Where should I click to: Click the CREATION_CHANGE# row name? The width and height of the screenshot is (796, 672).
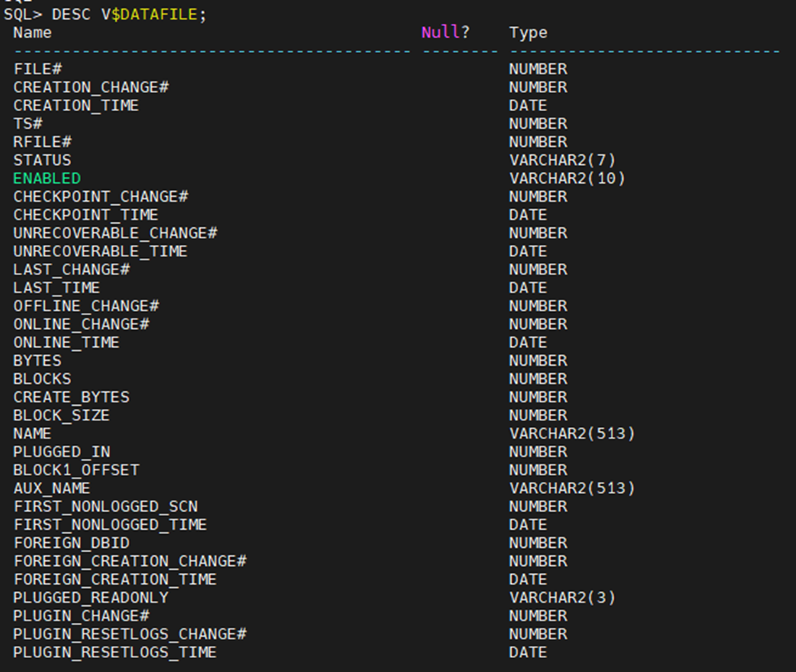coord(91,87)
